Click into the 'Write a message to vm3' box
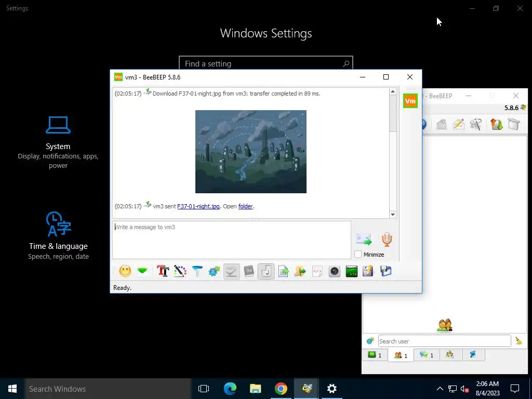Image resolution: width=532 pixels, height=399 pixels. [232, 240]
